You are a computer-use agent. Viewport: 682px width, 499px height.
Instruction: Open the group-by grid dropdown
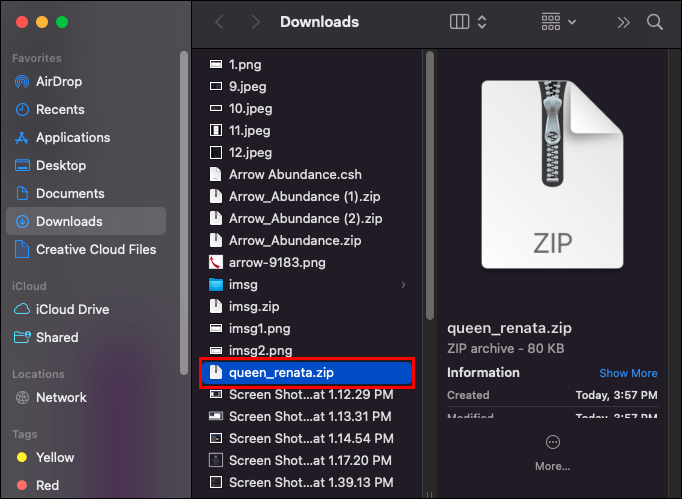pos(558,22)
